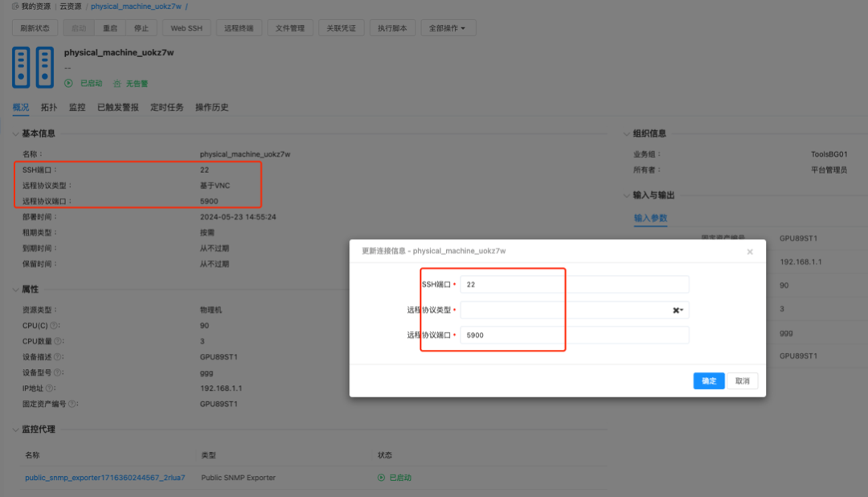Viewport: 868px width, 497px height.
Task: Clear the 远程协议类型 selection with the x icon
Action: [675, 310]
